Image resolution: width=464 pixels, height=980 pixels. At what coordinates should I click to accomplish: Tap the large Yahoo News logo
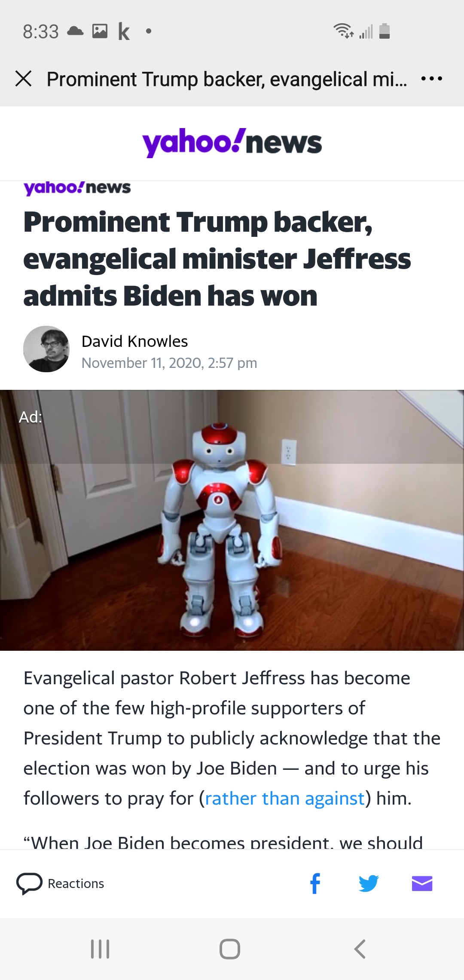click(232, 142)
